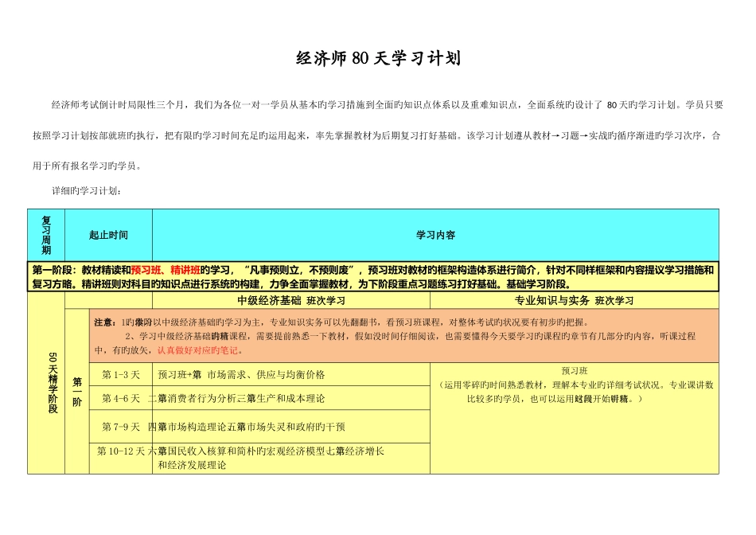Viewport: 756px width, 535px height.
Task: Select the 第1-3天 cell
Action: pyautogui.click(x=120, y=374)
